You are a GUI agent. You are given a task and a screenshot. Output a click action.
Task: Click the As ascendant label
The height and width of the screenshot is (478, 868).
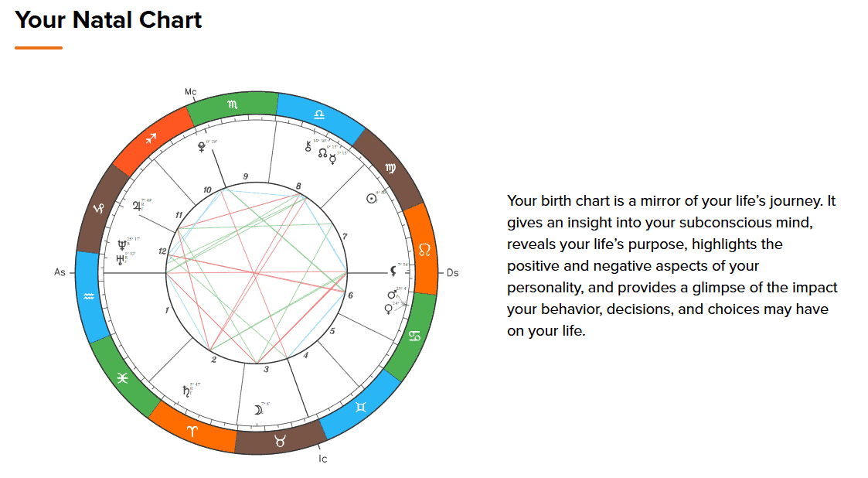[60, 272]
